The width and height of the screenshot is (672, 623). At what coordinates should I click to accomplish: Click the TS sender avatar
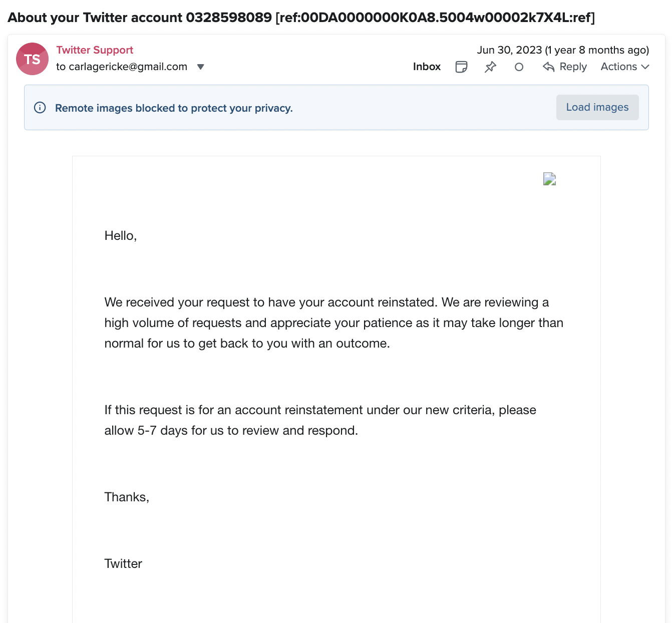[x=33, y=59]
